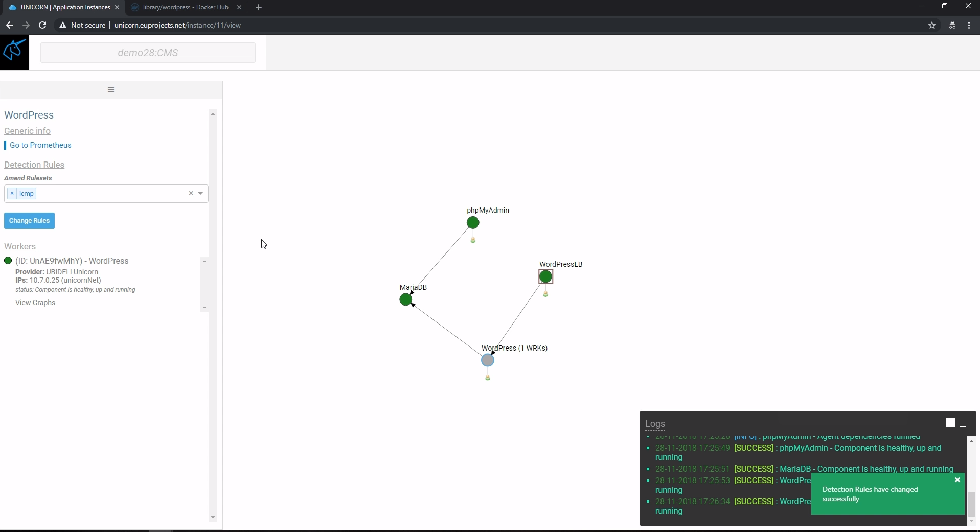Open the Chrome three-dot menu
The width and height of the screenshot is (980, 532).
[969, 25]
